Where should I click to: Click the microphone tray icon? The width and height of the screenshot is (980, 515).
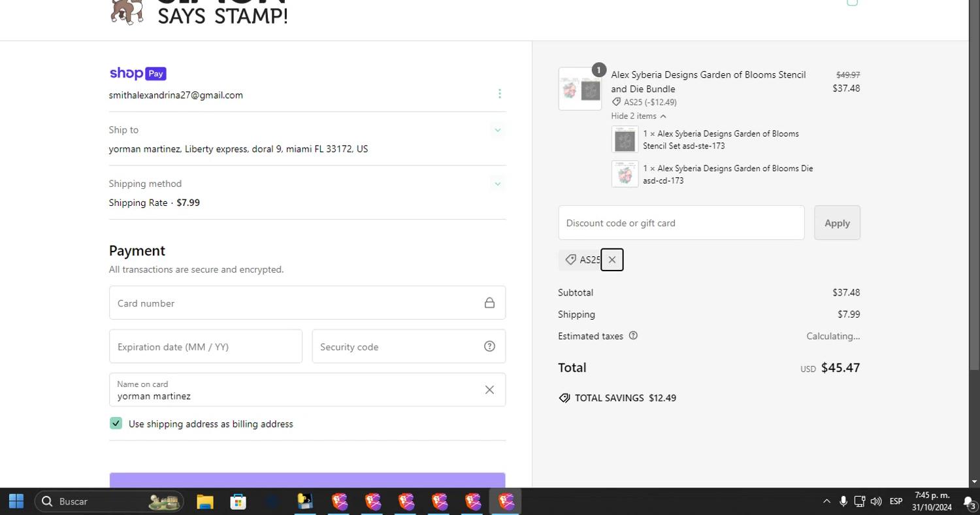click(843, 501)
